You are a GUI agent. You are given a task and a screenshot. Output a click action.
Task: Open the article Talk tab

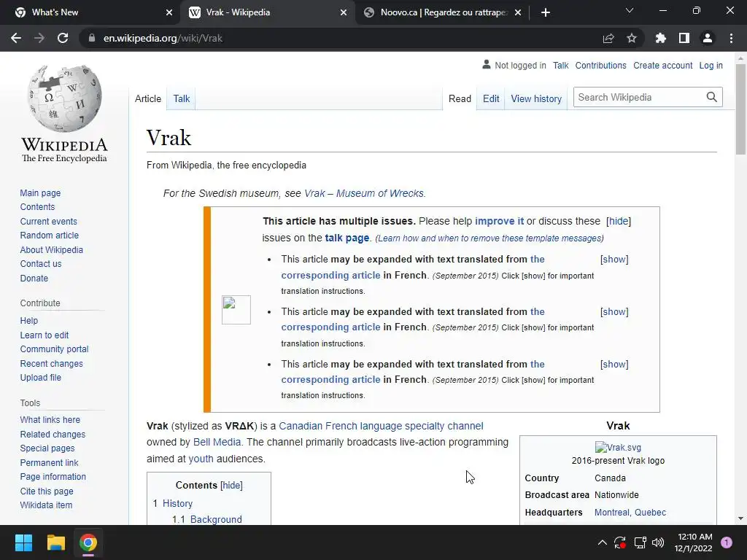[x=181, y=98]
